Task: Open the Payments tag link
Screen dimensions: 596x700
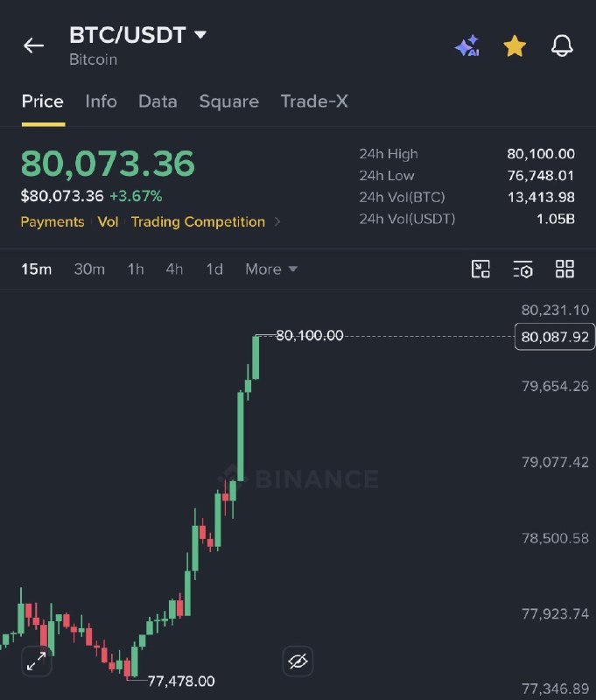Action: tap(53, 222)
